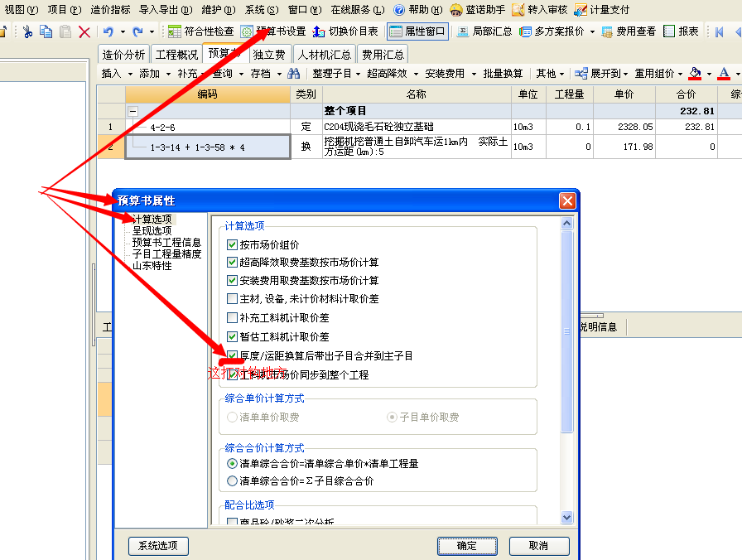
Task: Toggle 按市场价组价 checkbox
Action: pos(232,244)
